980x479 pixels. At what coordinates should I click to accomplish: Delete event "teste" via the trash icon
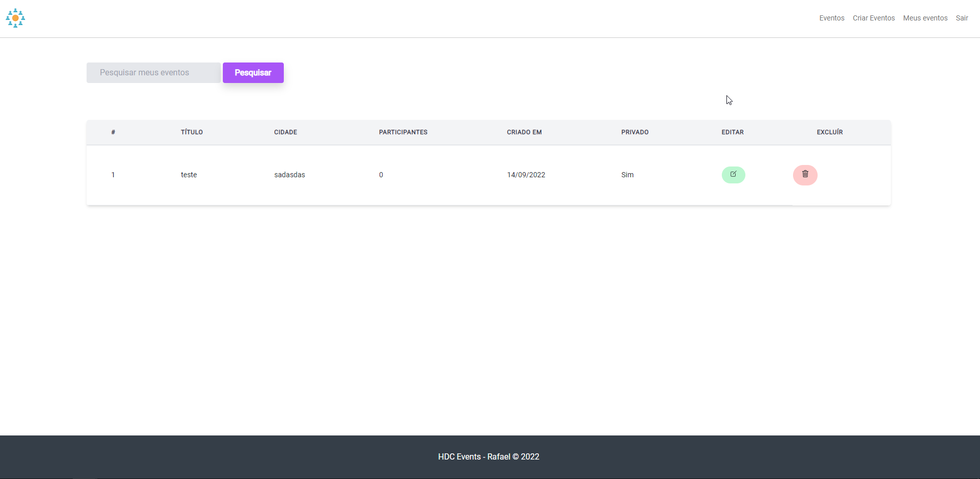pos(805,175)
